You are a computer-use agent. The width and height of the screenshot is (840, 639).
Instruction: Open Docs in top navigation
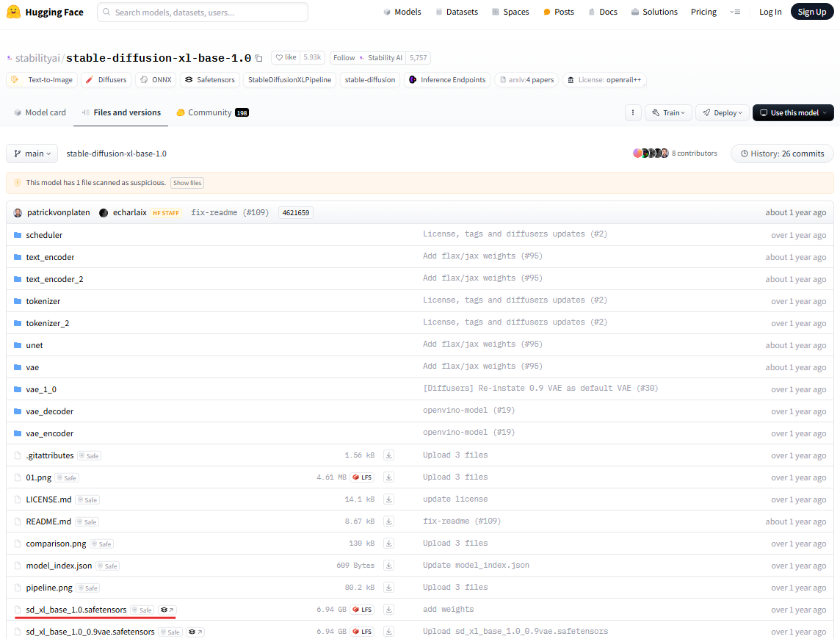click(x=603, y=12)
